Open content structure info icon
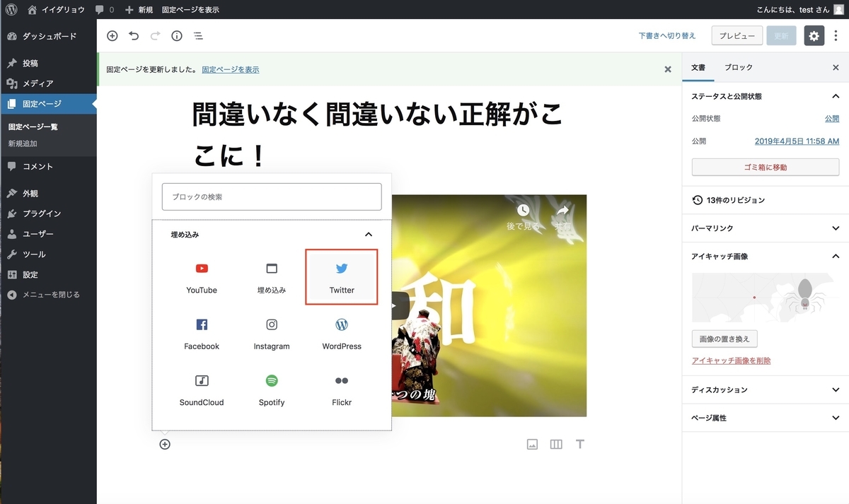This screenshot has width=849, height=504. pos(177,36)
